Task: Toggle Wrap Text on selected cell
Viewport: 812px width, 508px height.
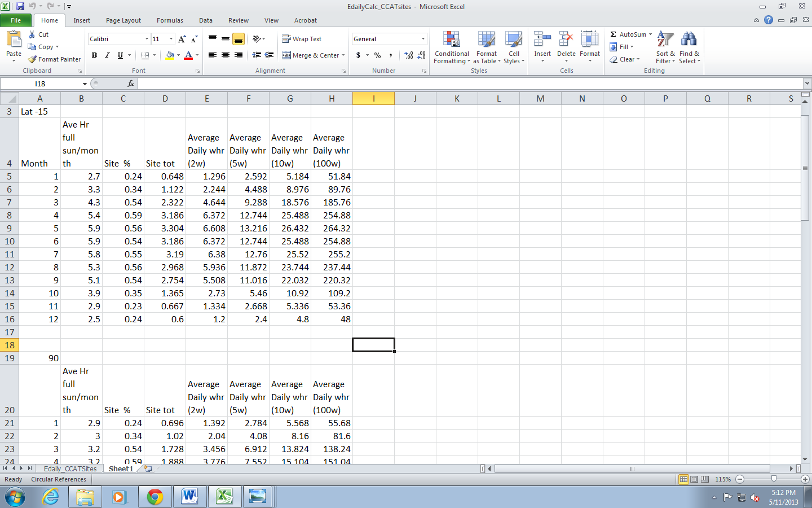Action: 302,39
